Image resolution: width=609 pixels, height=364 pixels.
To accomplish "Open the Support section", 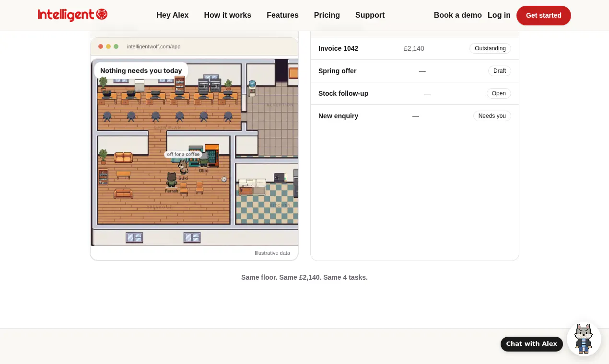I will 370,15.
